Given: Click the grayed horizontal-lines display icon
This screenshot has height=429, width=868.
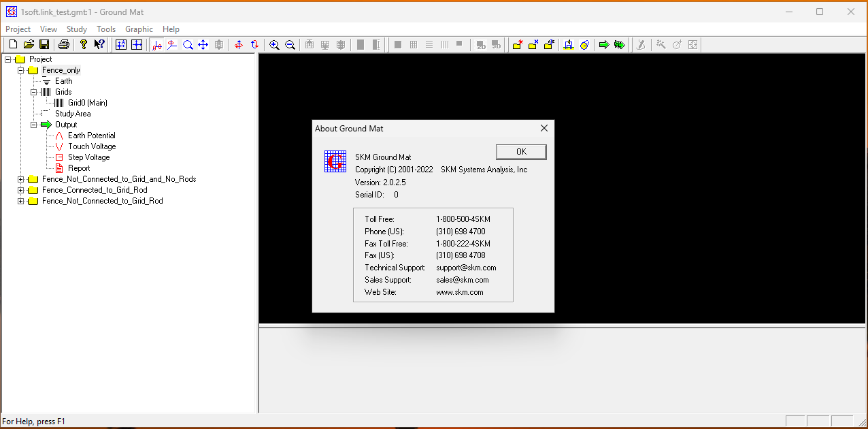Looking at the screenshot, I should pyautogui.click(x=429, y=45).
